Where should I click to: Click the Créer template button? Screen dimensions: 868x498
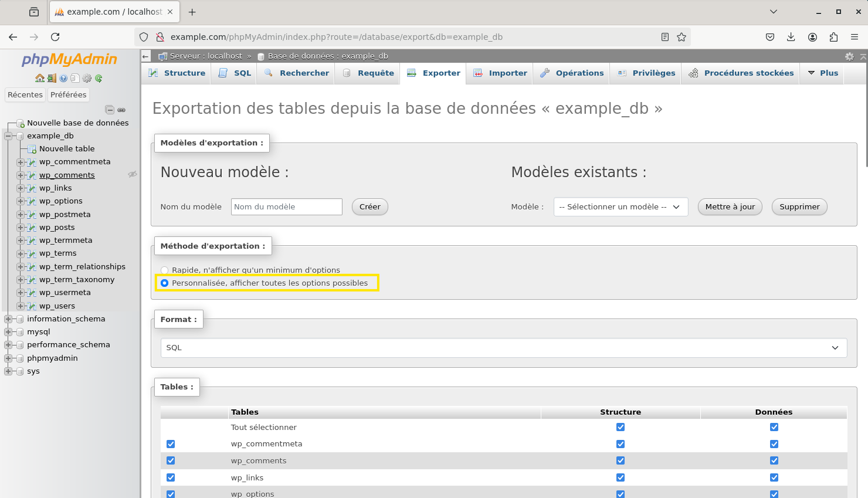(x=370, y=207)
